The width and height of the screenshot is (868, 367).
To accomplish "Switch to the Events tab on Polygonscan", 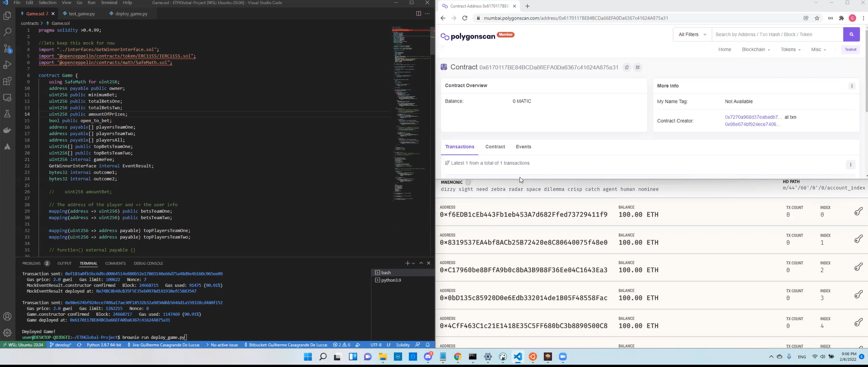I will 523,147.
